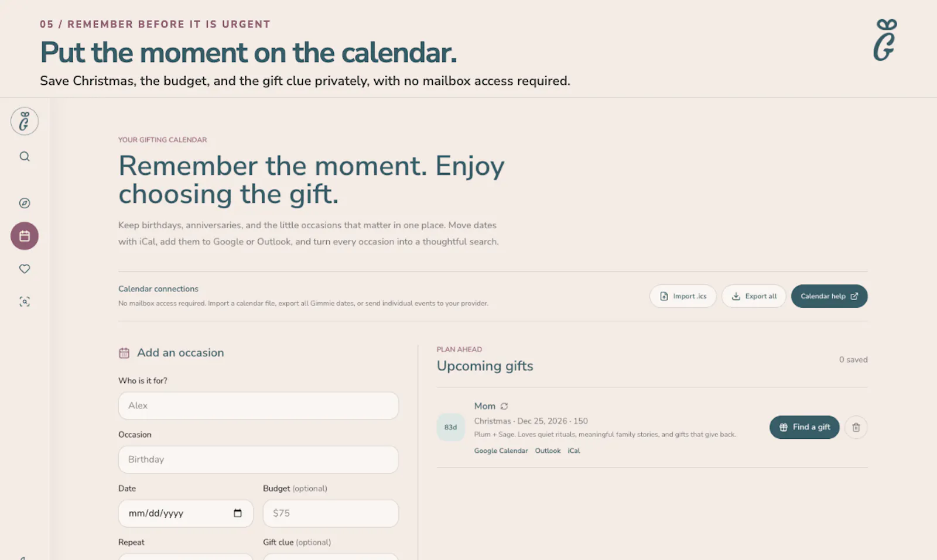This screenshot has height=560, width=937.
Task: Open the search icon in the sidebar
Action: coord(25,156)
